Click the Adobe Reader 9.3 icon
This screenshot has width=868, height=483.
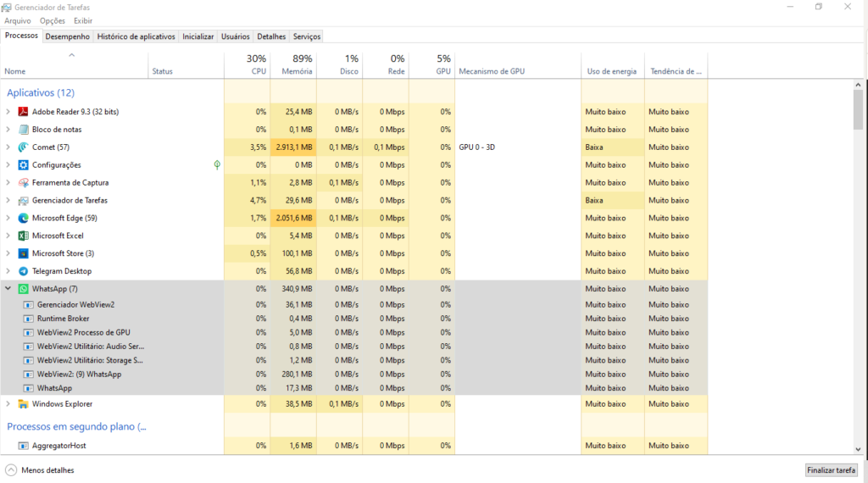click(23, 112)
